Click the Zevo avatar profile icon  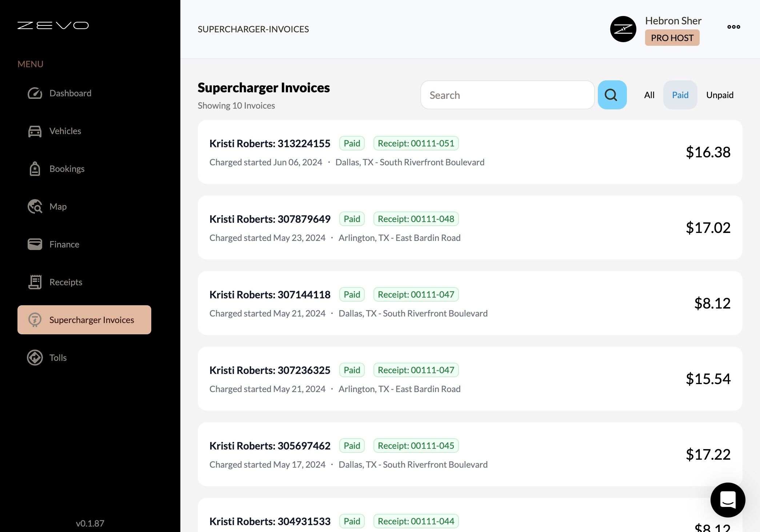click(623, 29)
